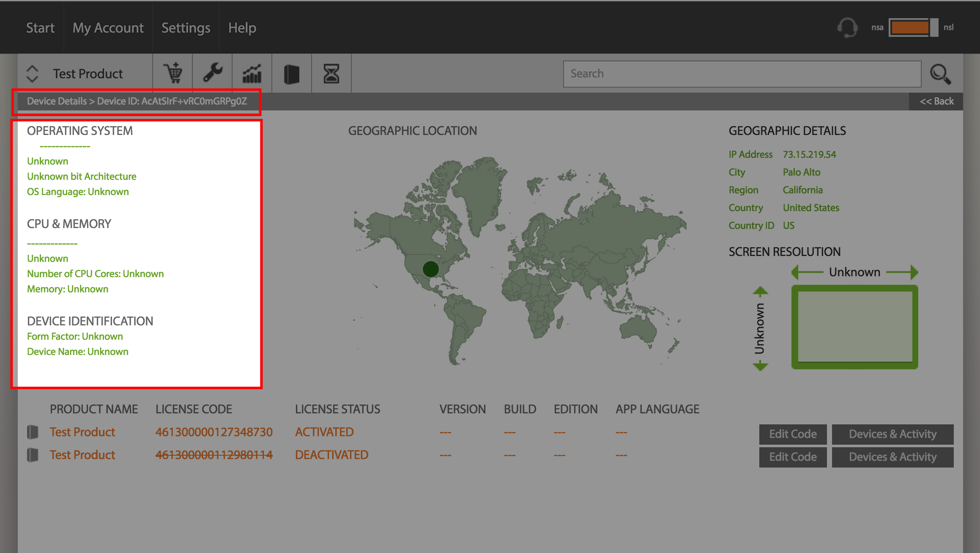Click book icon beside deactivated Test Product
The height and width of the screenshot is (553, 980).
(x=33, y=455)
